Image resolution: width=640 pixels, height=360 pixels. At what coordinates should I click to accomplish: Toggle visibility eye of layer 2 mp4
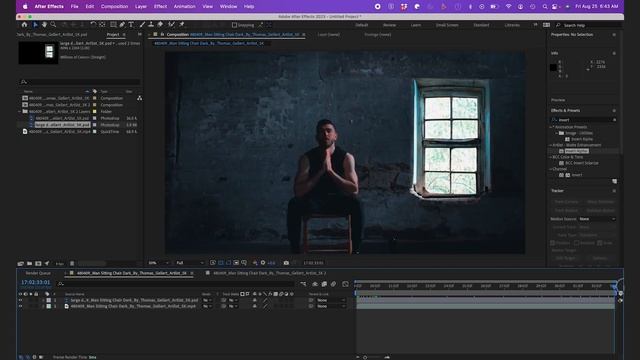pos(20,306)
